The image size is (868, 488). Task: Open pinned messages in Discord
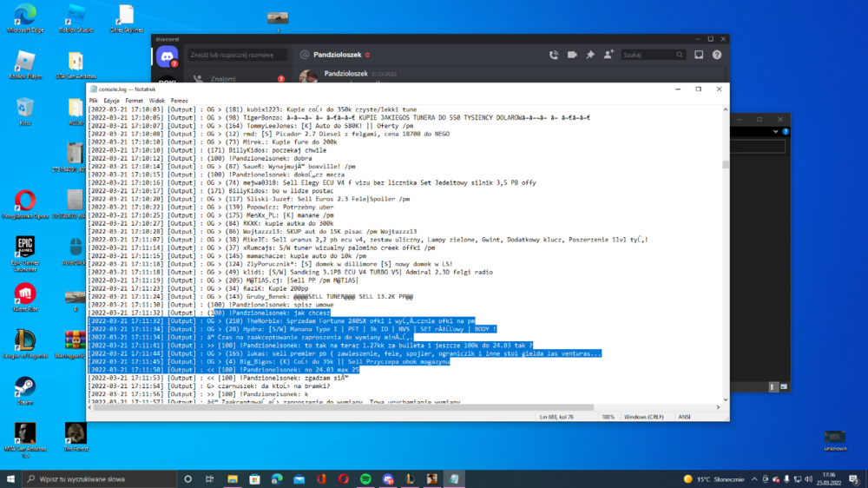[590, 55]
